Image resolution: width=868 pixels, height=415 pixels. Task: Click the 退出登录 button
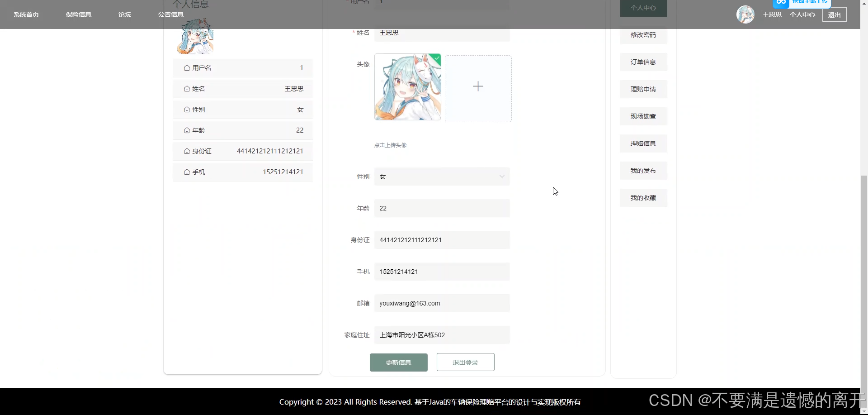[465, 362]
